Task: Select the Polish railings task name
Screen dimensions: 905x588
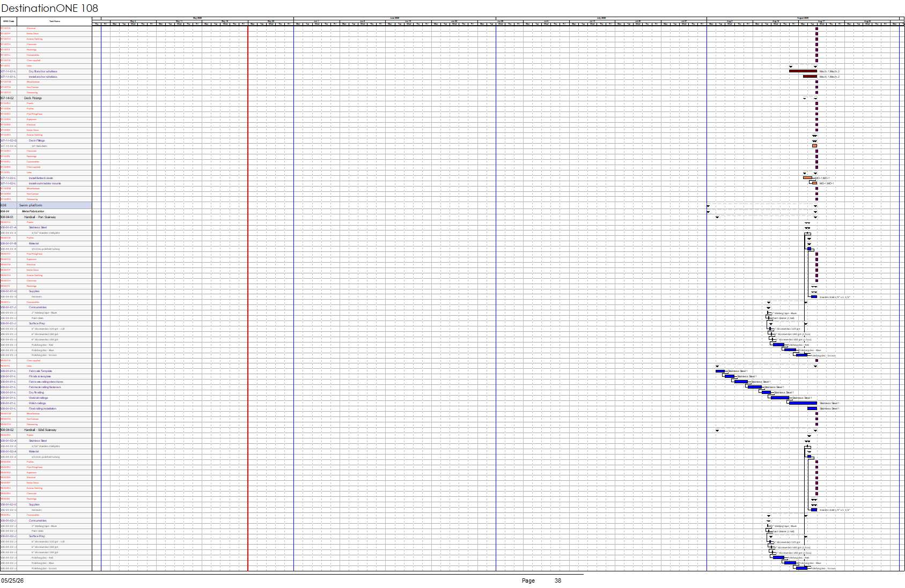Action: 38,403
